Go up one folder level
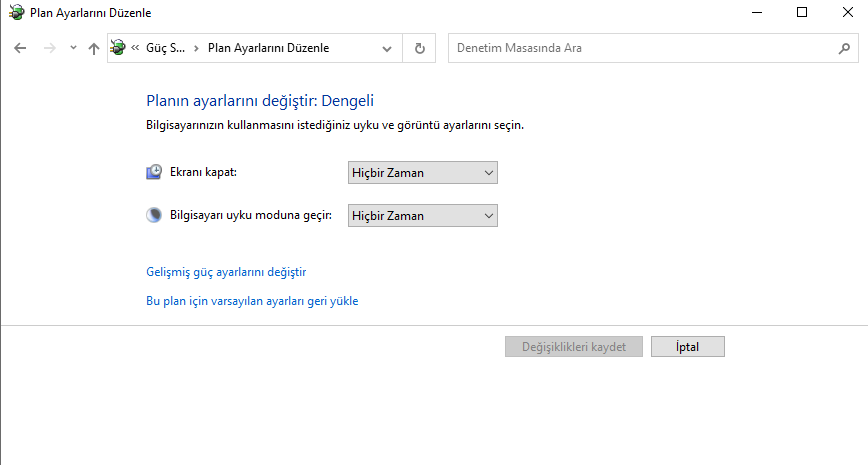The width and height of the screenshot is (868, 465). coord(94,48)
